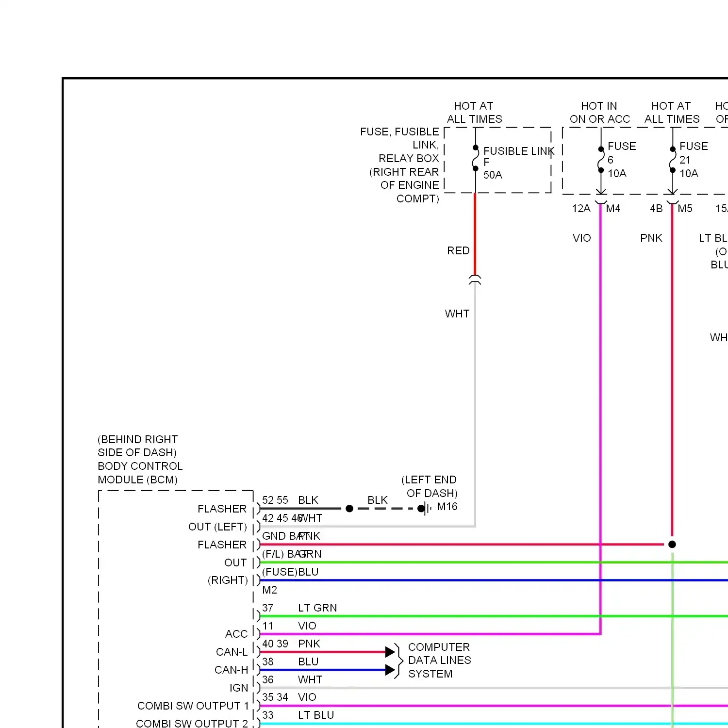Click the FUSE, FUSIBLE LINK, RELAY BOX label
The image size is (728, 728).
pos(399,165)
